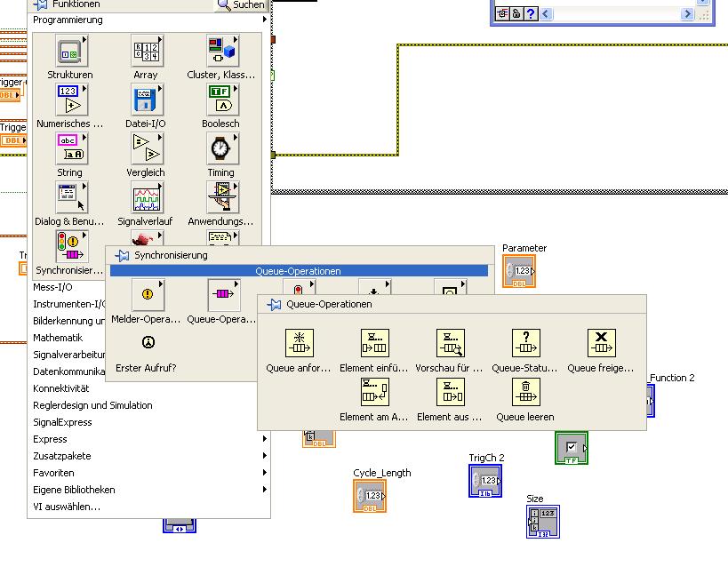Viewport: 728px width, 575px height.
Task: Open Queue-Operationen subpalette icon
Action: click(x=223, y=295)
